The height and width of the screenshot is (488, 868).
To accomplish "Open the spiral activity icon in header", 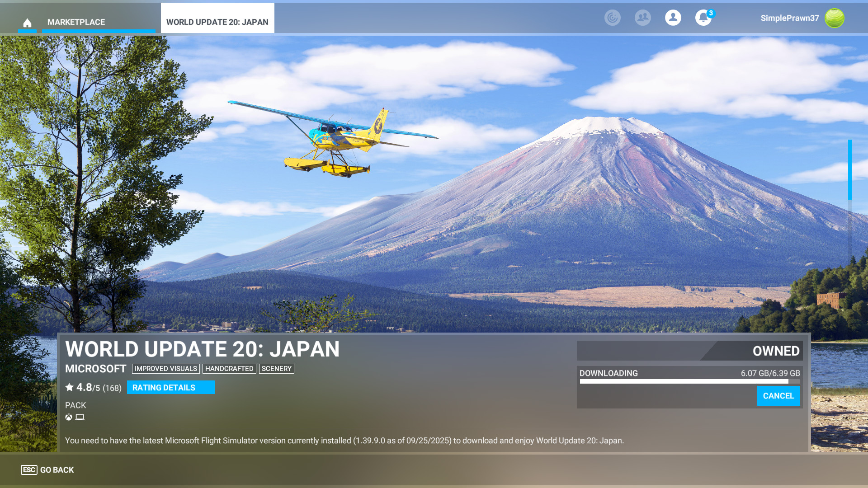I will pos(612,18).
